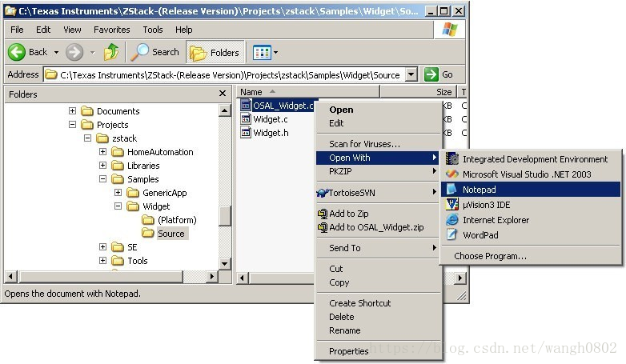Choose Microsoft Visual Studio .NET 2003 icon
The image size is (626, 364).
(452, 174)
